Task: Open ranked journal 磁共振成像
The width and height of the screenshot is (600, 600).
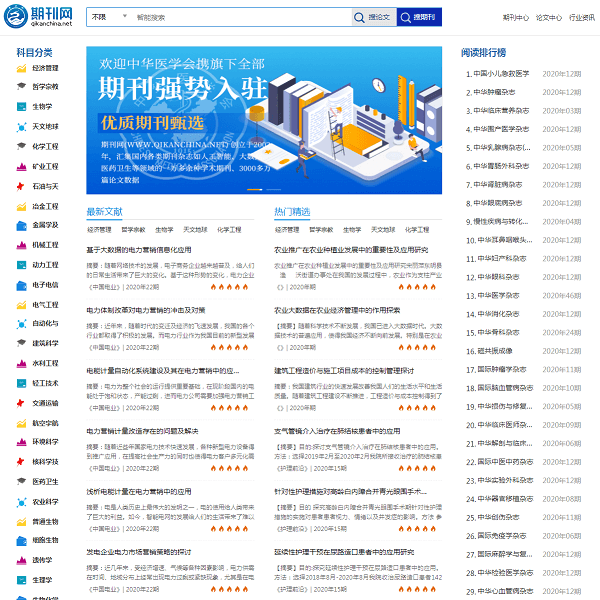Action: [495, 351]
